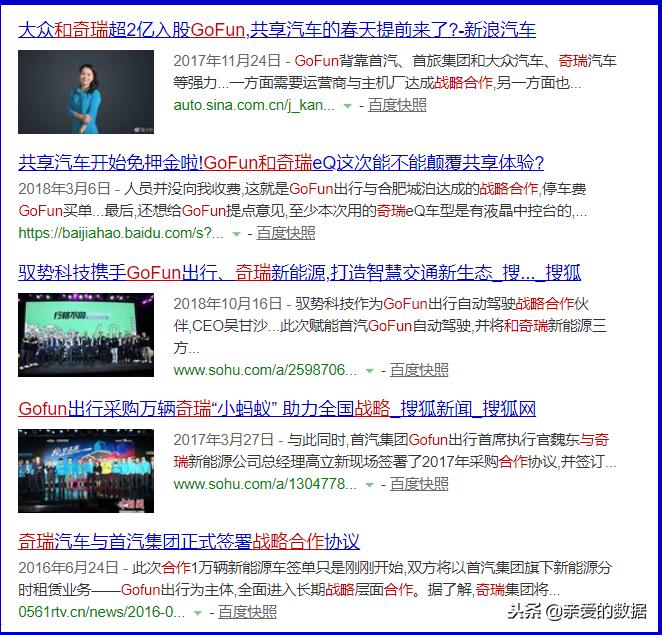Click thumbnail with green stage screen
The width and height of the screenshot is (662, 635).
[x=86, y=335]
